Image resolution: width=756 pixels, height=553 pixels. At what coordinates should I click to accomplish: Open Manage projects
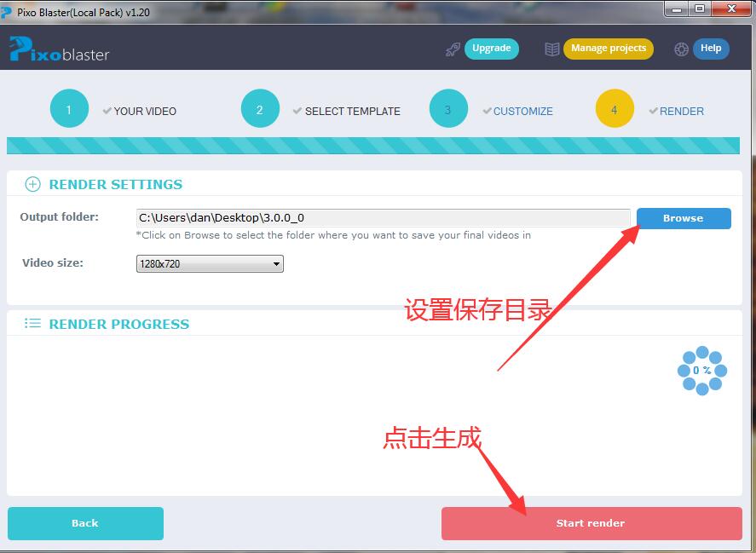click(x=608, y=49)
